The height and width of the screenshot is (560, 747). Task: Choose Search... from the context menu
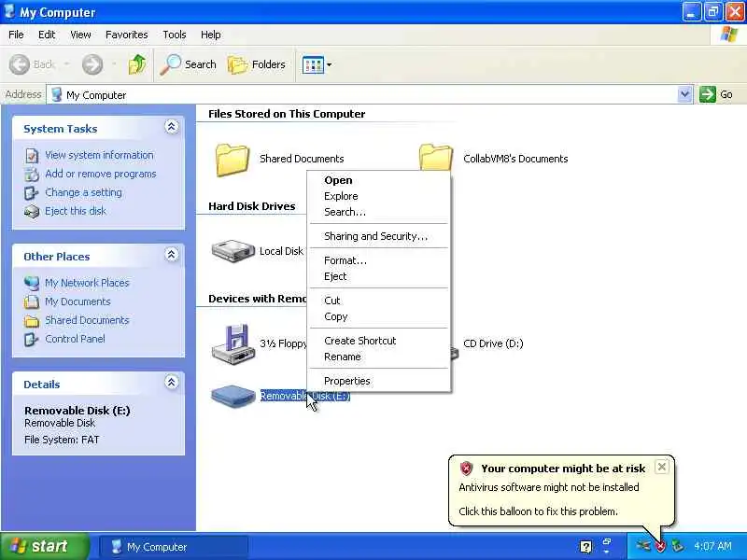(379, 213)
